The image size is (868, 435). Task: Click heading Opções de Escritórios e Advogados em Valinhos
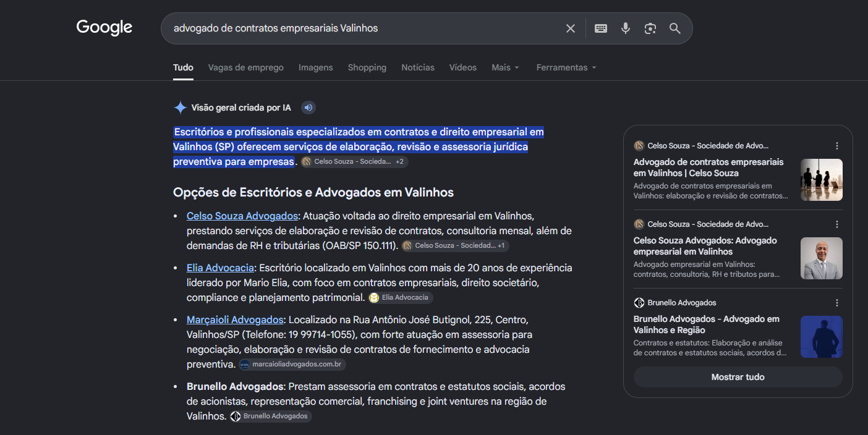coord(313,192)
